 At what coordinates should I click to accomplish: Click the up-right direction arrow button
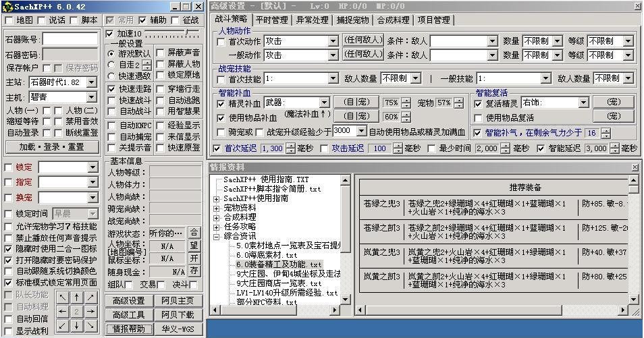pos(90,298)
